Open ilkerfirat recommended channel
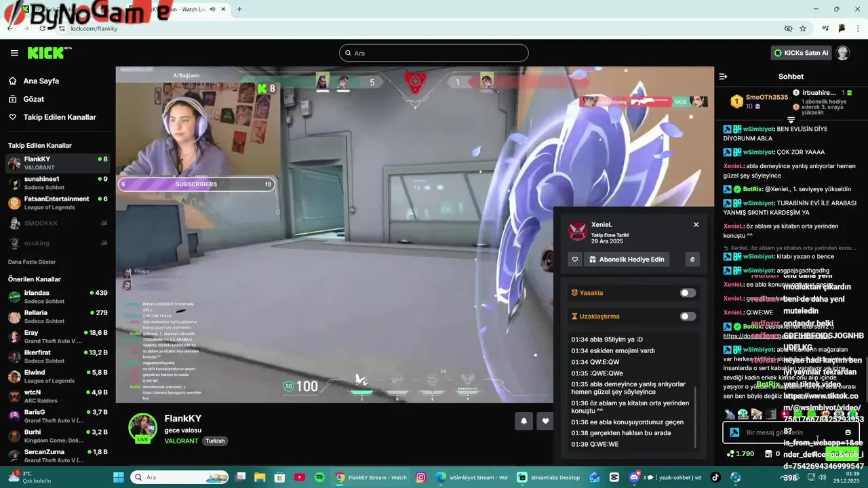 tap(58, 357)
